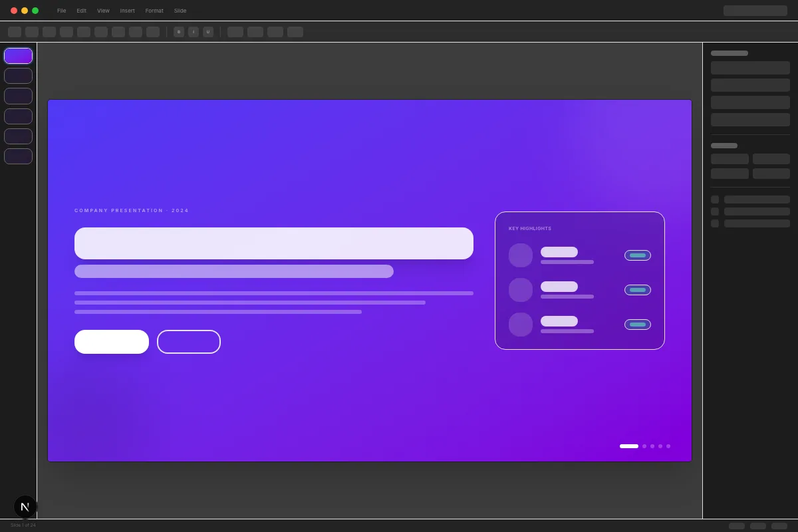Open the Edit menu

point(81,11)
